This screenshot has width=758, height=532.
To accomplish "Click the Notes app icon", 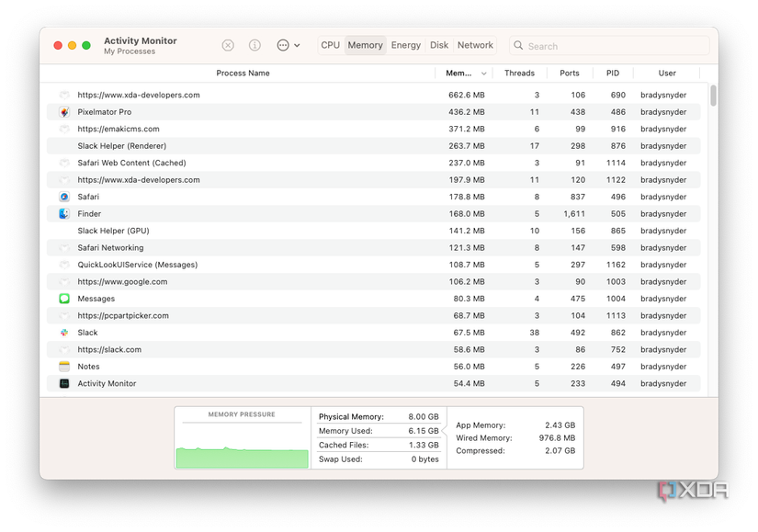I will [x=64, y=367].
